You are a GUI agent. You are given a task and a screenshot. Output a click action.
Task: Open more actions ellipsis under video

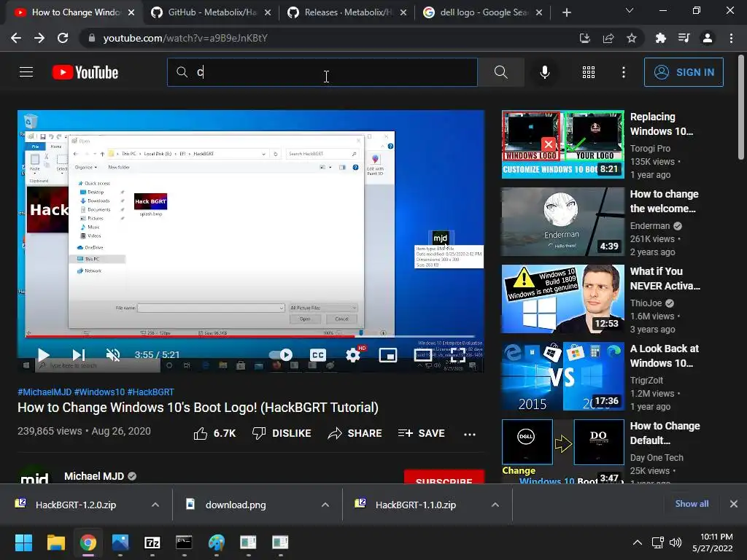(x=470, y=434)
